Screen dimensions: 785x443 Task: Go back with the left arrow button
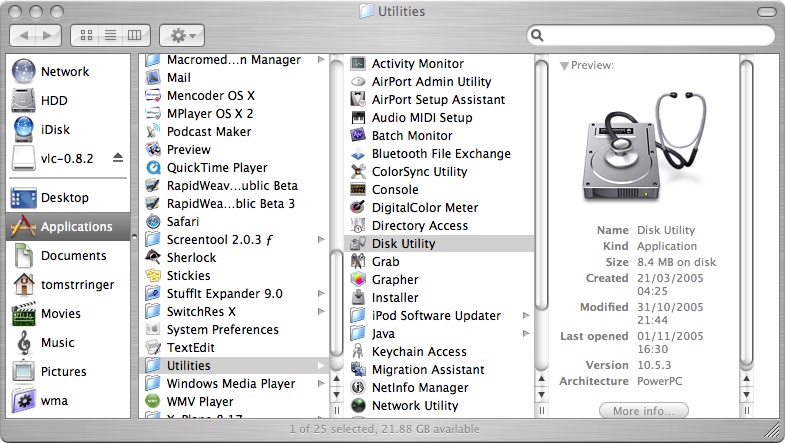[x=23, y=35]
